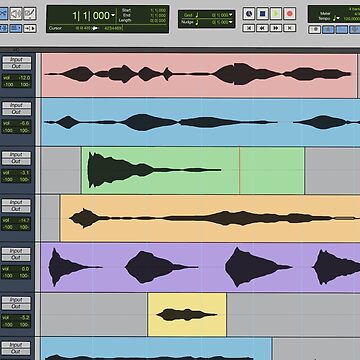Click Out on the yellow track
Screen dimensions: 360x360
pyautogui.click(x=16, y=306)
